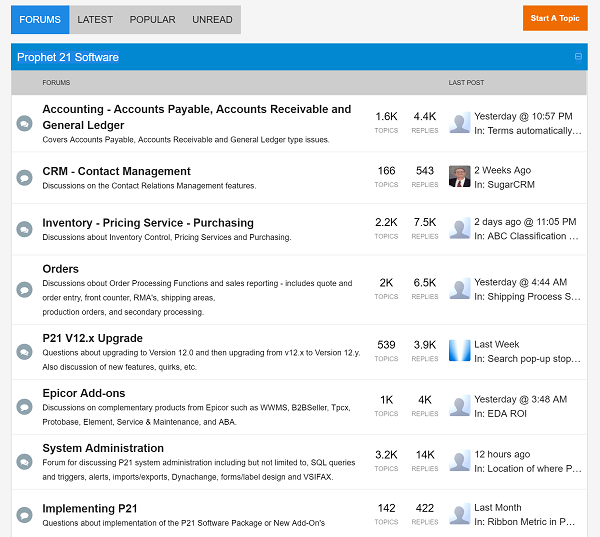Click the 422 replies count for Implementing P21
This screenshot has height=537, width=600.
425,508
